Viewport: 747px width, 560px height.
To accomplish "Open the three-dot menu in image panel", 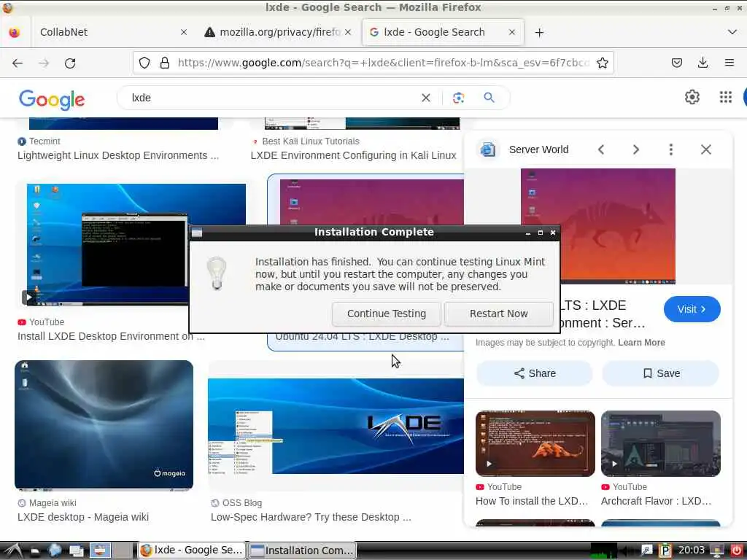I will click(671, 149).
